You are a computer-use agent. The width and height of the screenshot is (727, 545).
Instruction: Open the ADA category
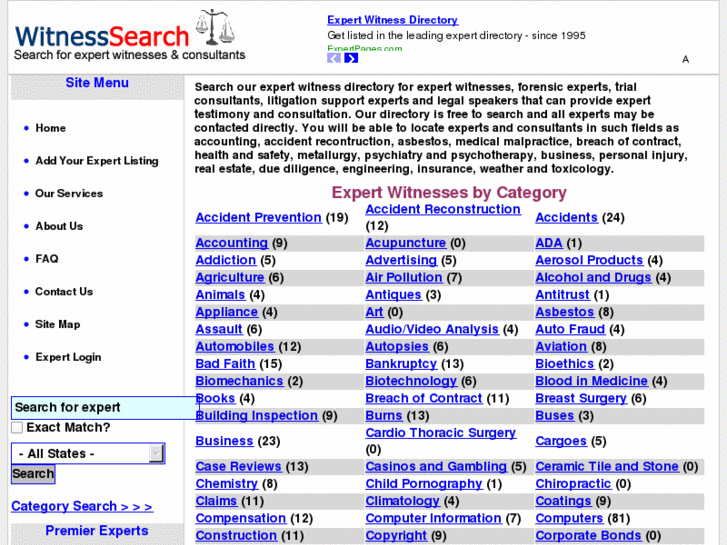[x=549, y=243]
